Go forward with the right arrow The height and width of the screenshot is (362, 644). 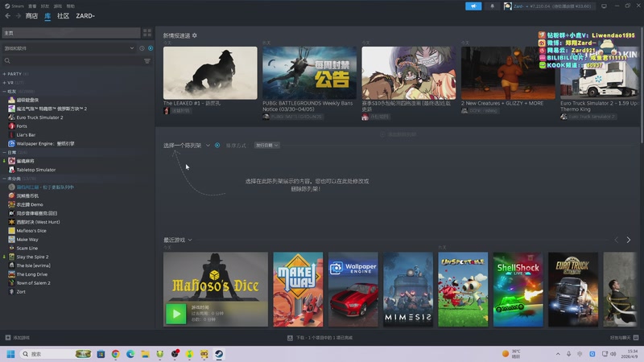pyautogui.click(x=18, y=15)
